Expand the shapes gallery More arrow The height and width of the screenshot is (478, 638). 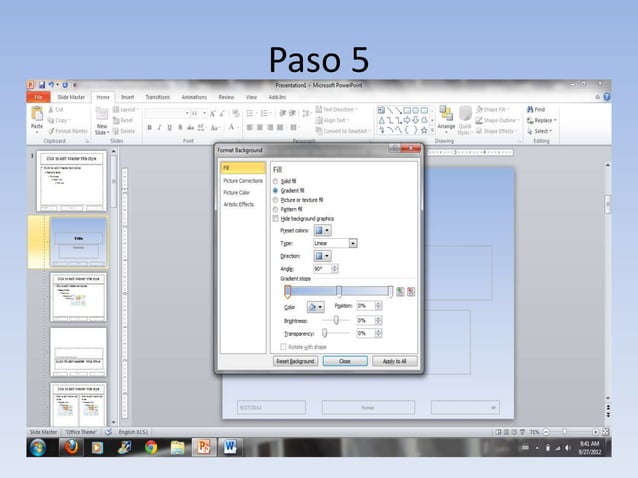[432, 131]
